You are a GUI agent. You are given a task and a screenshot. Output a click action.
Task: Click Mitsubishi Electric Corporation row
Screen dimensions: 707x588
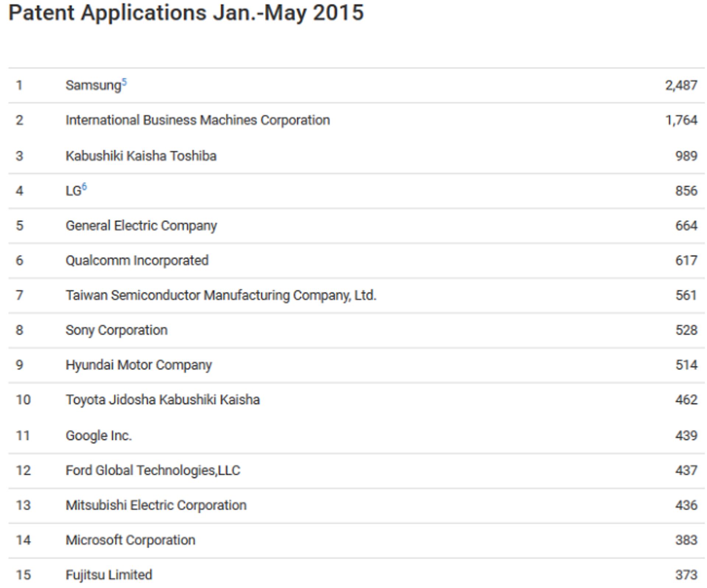pyautogui.click(x=156, y=505)
